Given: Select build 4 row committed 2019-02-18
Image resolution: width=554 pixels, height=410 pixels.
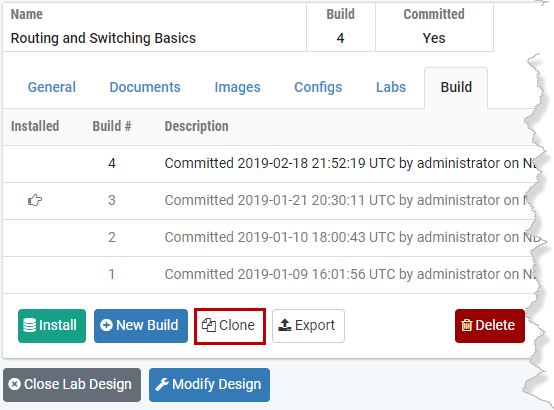Looking at the screenshot, I should pos(270,164).
